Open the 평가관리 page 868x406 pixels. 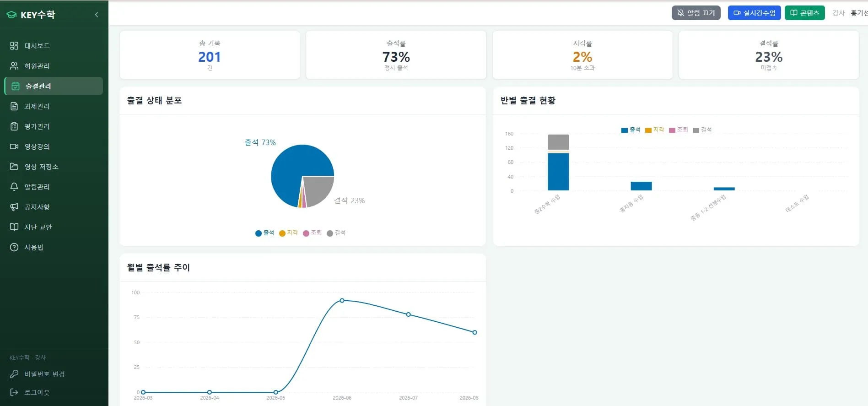pos(54,126)
